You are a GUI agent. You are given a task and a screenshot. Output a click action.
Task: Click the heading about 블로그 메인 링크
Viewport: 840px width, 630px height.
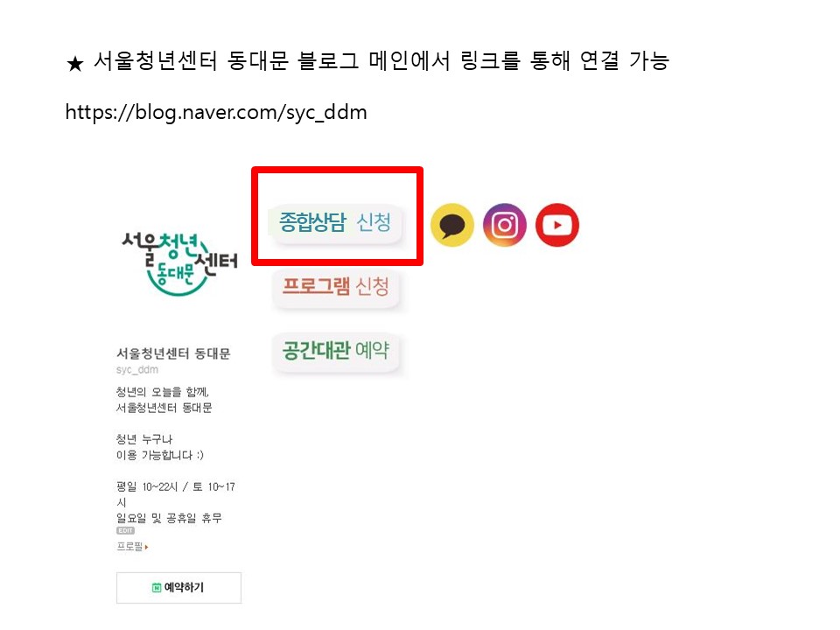click(381, 60)
